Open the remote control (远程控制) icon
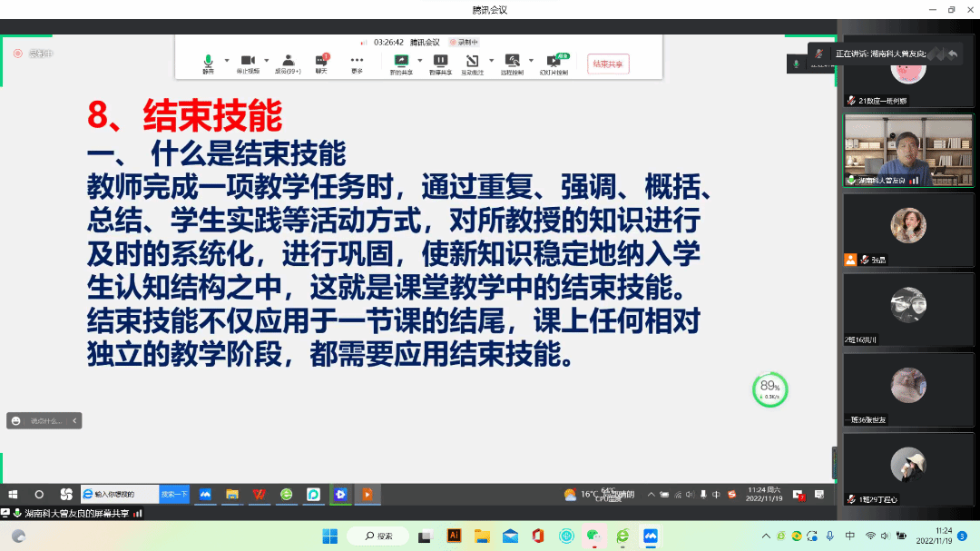Screen dimensions: 980x551 (512, 62)
